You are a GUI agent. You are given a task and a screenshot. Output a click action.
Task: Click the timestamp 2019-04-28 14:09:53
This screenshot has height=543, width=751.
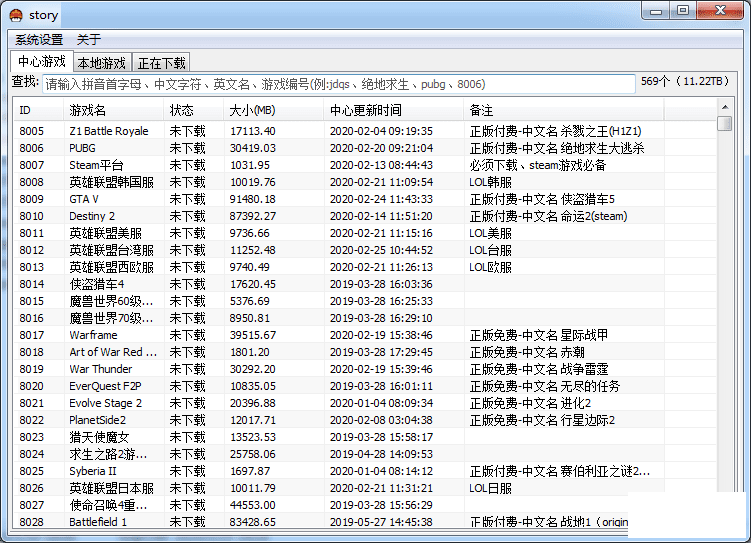click(381, 454)
